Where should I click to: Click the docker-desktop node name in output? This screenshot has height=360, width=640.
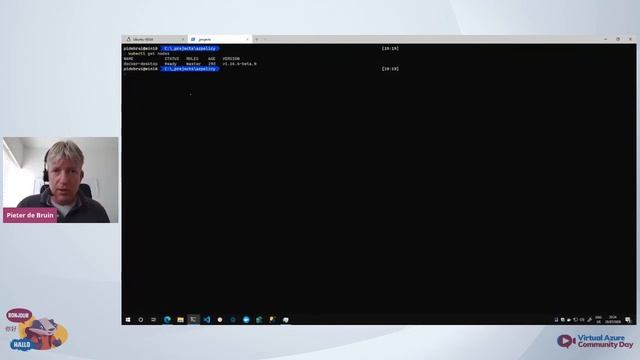coord(140,64)
